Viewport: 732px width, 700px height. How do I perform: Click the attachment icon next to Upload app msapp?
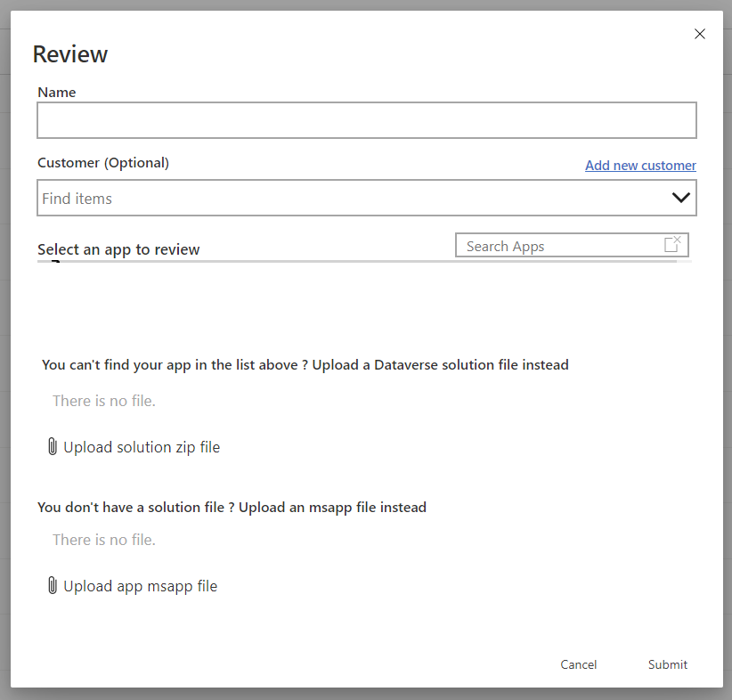53,585
